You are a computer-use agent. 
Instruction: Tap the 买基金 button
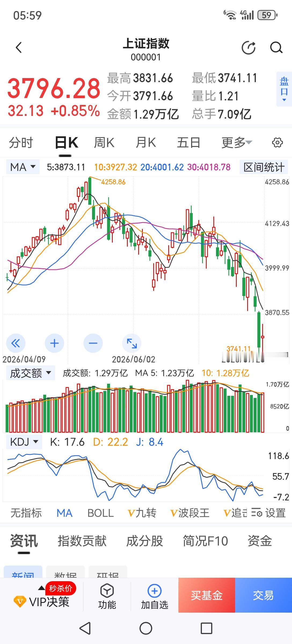[x=207, y=595]
